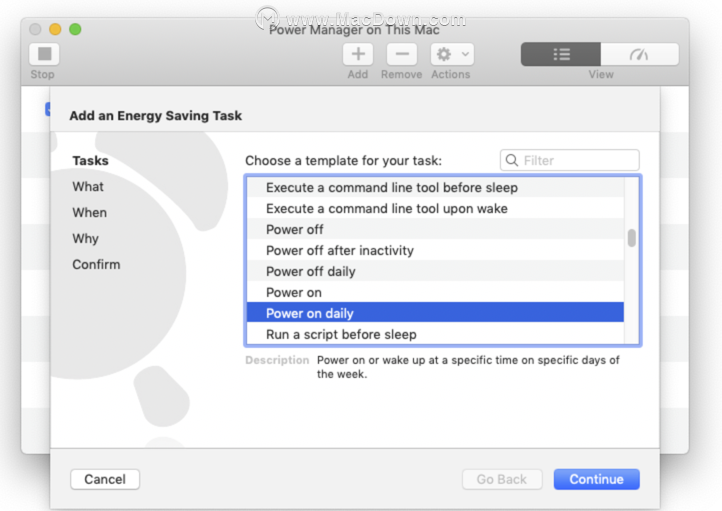Click the Filter search field
This screenshot has height=511, width=722.
(570, 160)
